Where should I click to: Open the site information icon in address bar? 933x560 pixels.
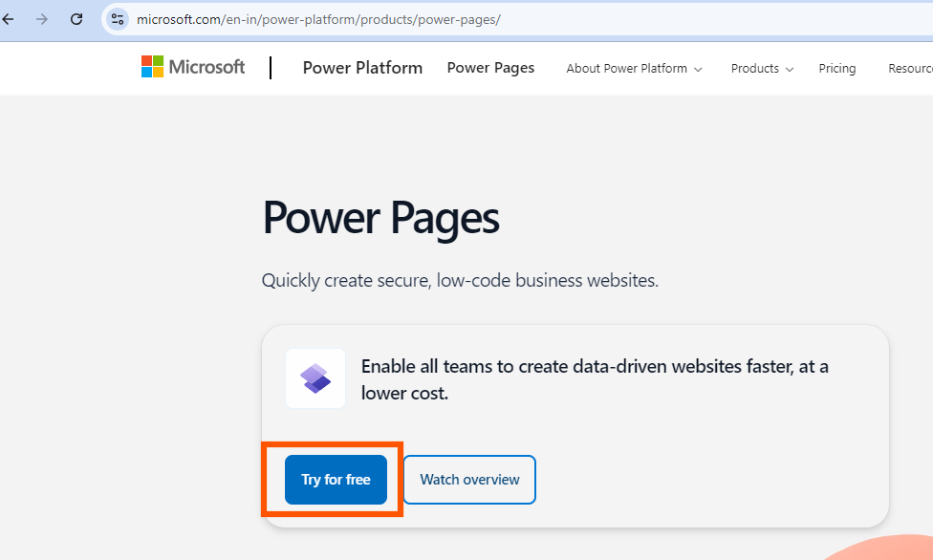point(118,19)
